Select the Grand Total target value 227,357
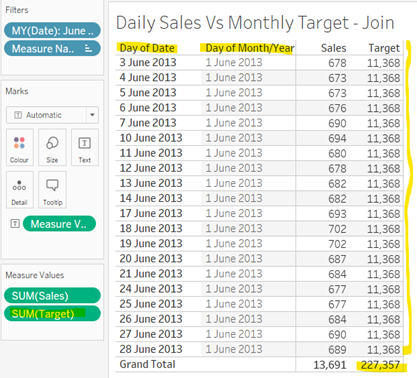 point(380,365)
